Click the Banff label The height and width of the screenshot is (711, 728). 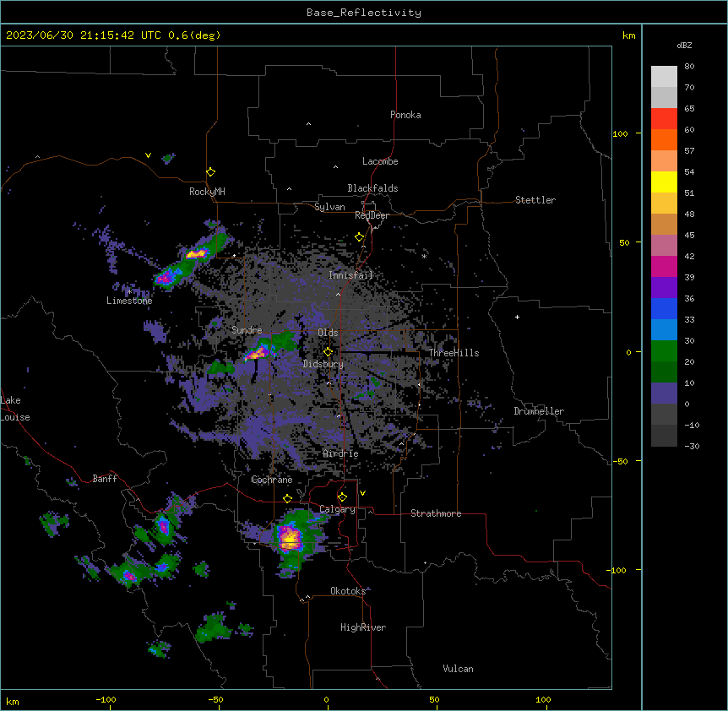[105, 479]
